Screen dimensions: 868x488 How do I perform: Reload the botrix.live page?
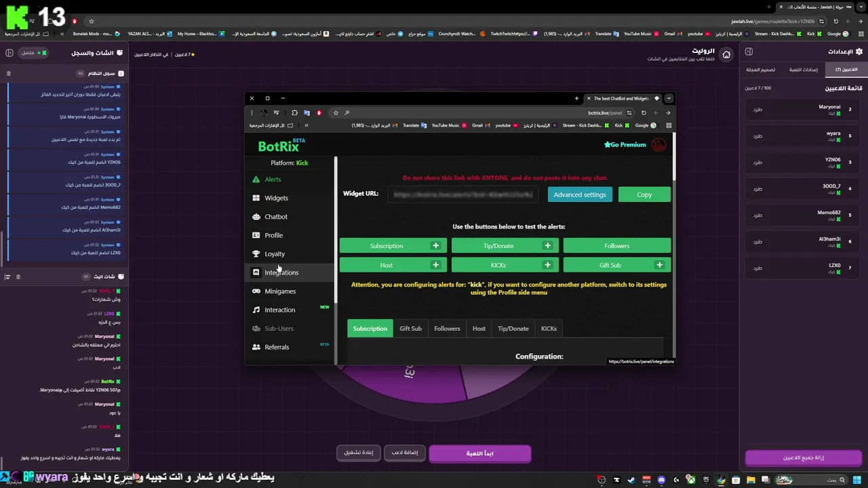coord(644,113)
